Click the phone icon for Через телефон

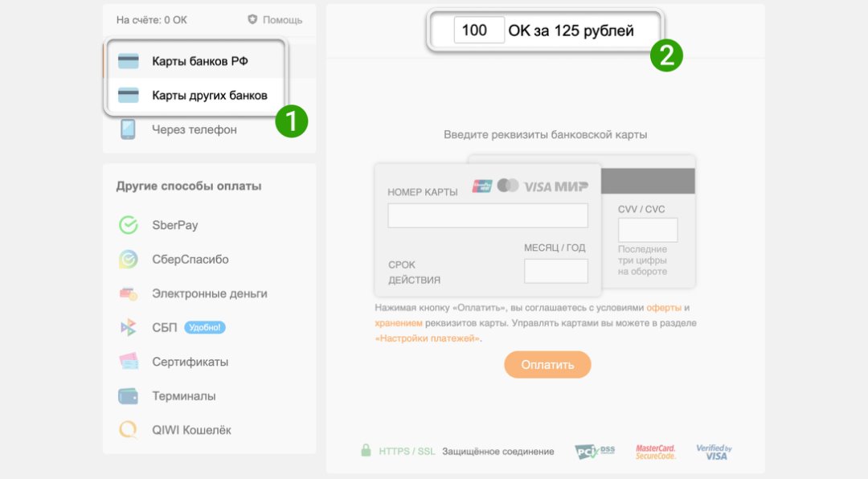tap(128, 129)
